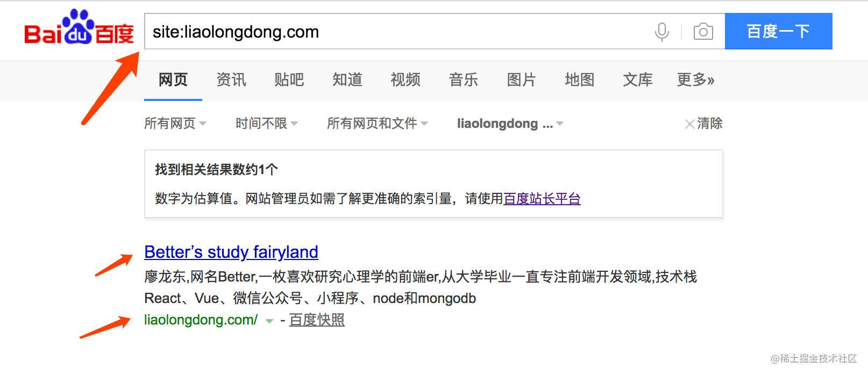
Task: Open the 时间不限 time filter dropdown
Action: click(267, 124)
